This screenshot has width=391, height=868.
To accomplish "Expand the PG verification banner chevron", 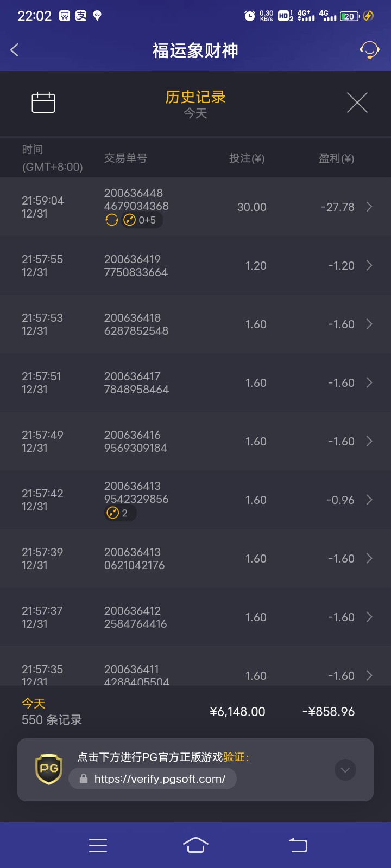I will tap(345, 770).
